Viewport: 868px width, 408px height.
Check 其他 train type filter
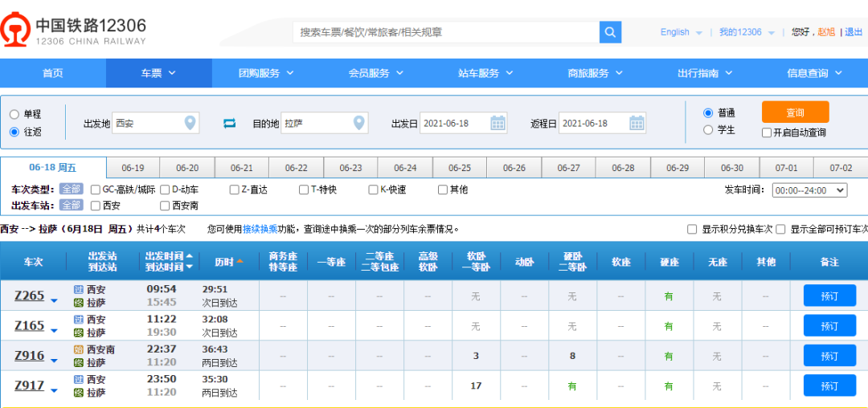(442, 190)
